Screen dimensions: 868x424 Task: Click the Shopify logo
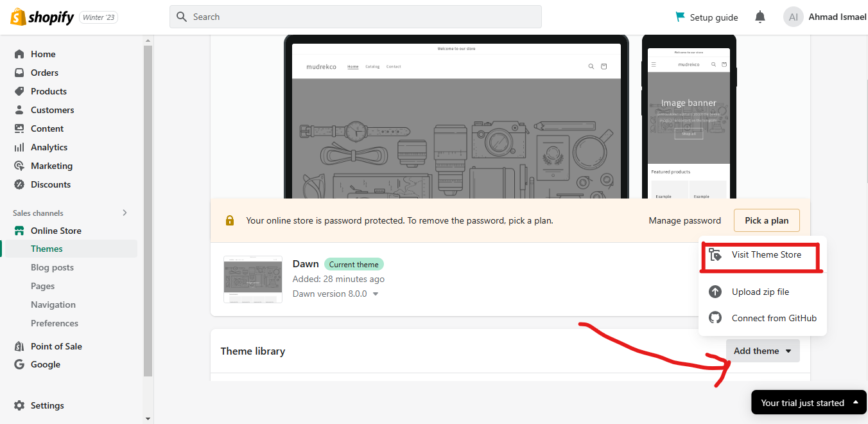click(42, 17)
